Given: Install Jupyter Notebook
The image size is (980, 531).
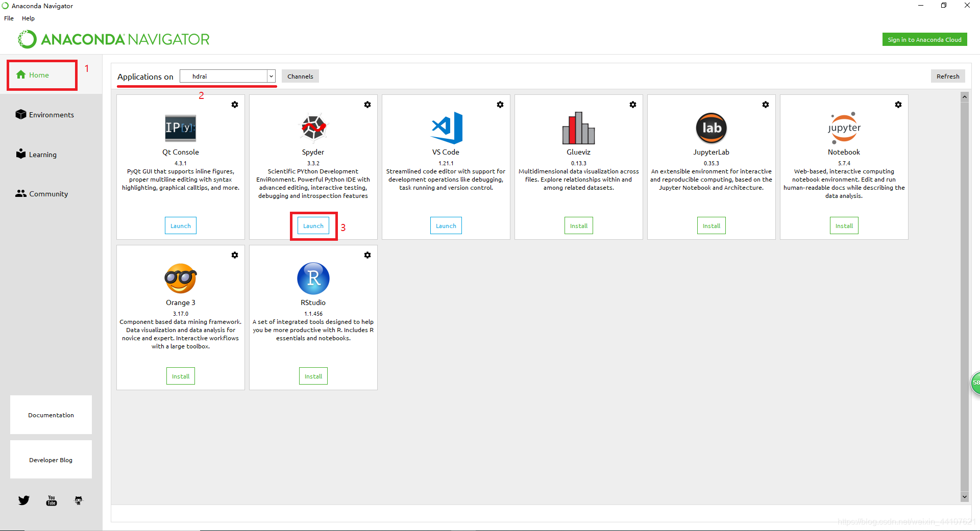Looking at the screenshot, I should click(x=844, y=226).
